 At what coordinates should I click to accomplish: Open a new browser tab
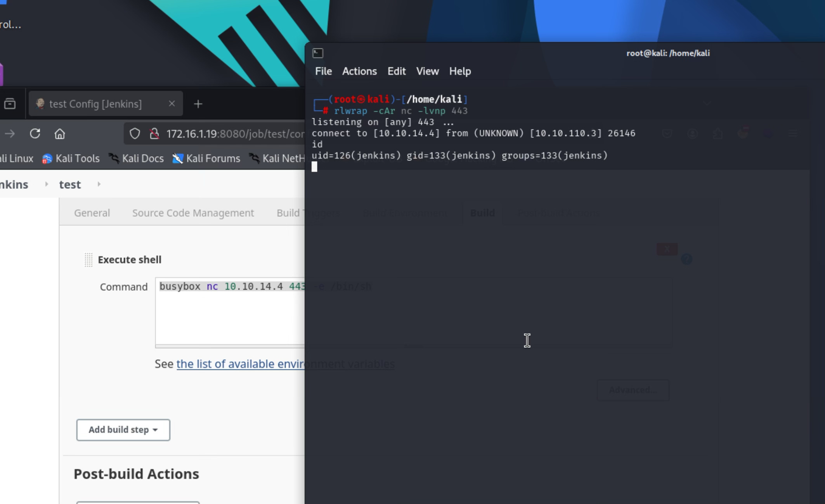[198, 104]
